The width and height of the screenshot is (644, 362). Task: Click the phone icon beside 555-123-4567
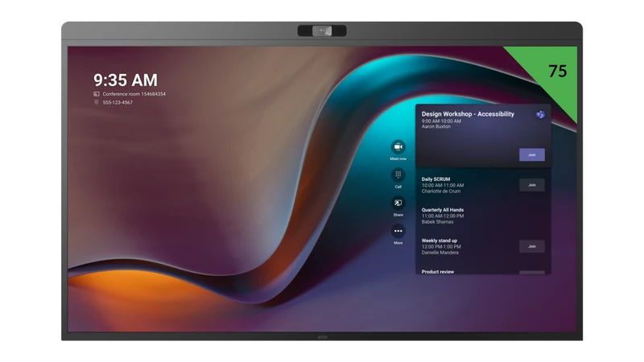pos(97,102)
